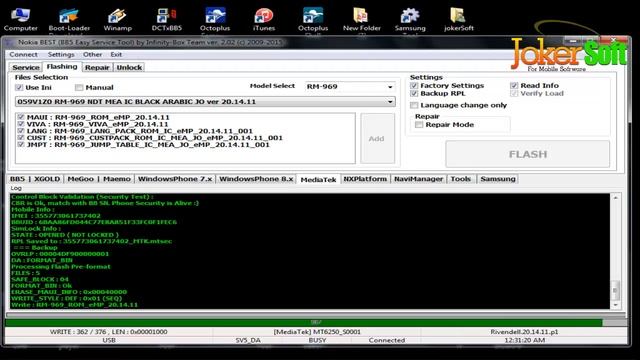
Task: Toggle the Verify Load checkbox
Action: pos(514,93)
